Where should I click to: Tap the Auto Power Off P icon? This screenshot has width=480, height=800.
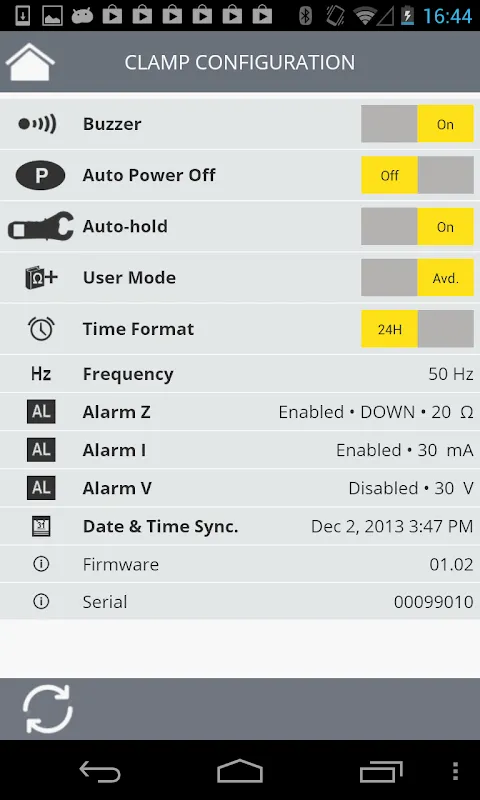[x=40, y=176]
